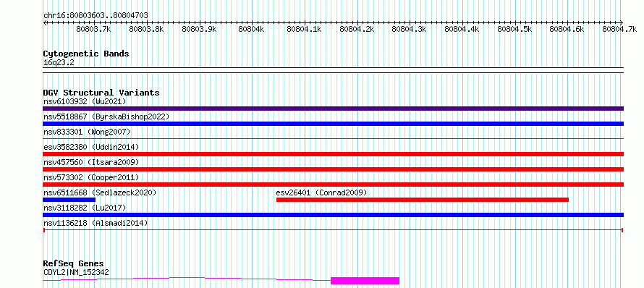The width and height of the screenshot is (644, 288).
Task: Select the red nsv573302 variant bar
Action: tap(333, 185)
